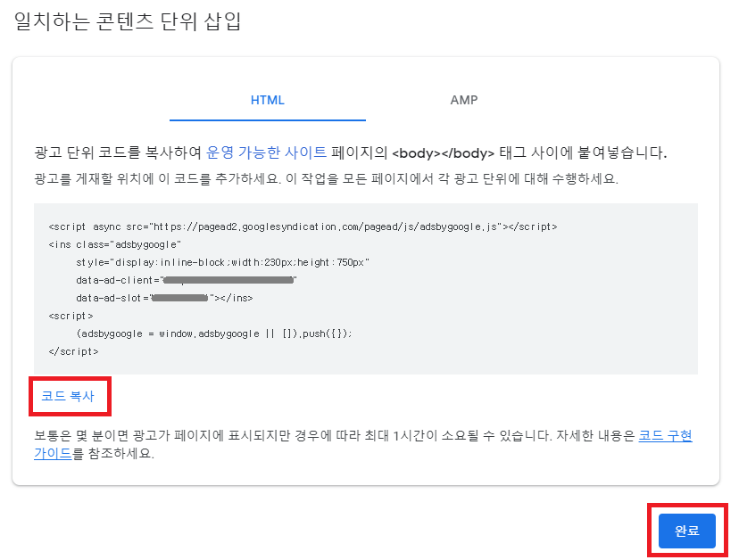Click the ins class="adsbygoogle" line
The image size is (739, 560).
pyautogui.click(x=114, y=245)
